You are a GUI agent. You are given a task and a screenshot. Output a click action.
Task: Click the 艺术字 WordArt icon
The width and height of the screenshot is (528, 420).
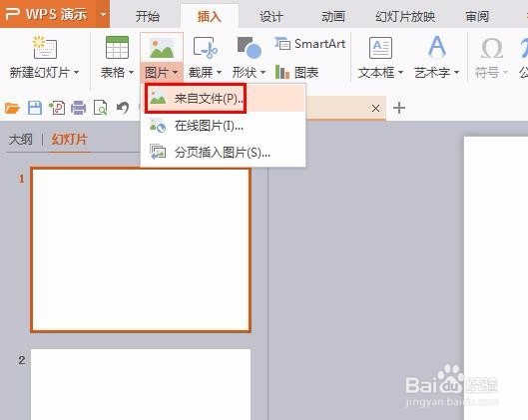[437, 47]
